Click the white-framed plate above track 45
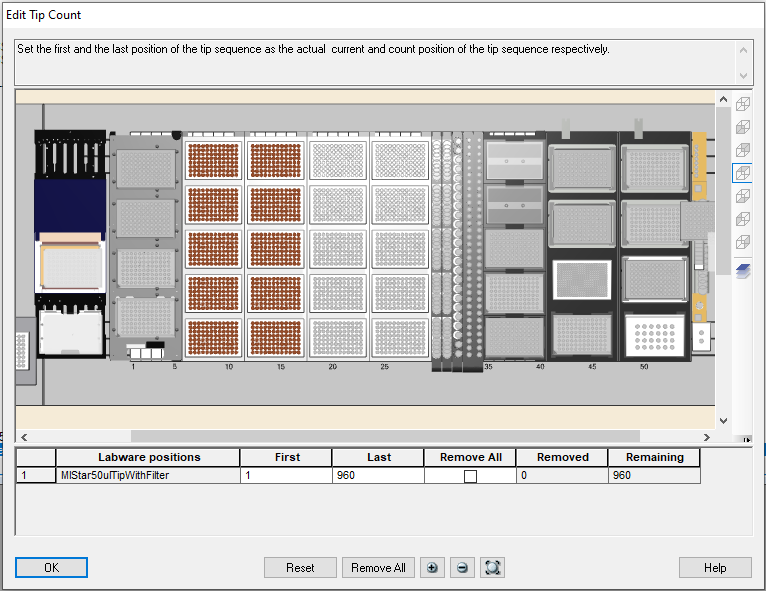766x591 pixels. (582, 280)
